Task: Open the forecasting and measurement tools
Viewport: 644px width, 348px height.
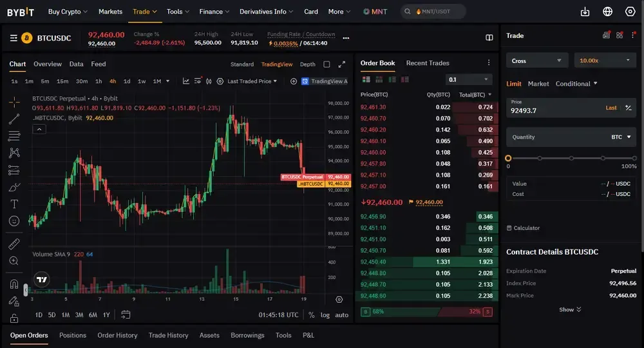Action: 14,170
